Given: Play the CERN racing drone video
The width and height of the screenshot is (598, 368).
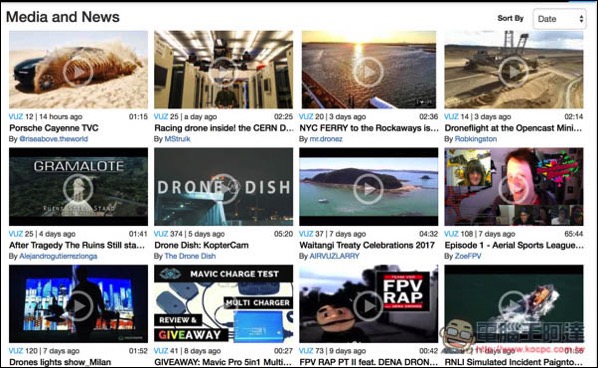Looking at the screenshot, I should click(x=223, y=72).
